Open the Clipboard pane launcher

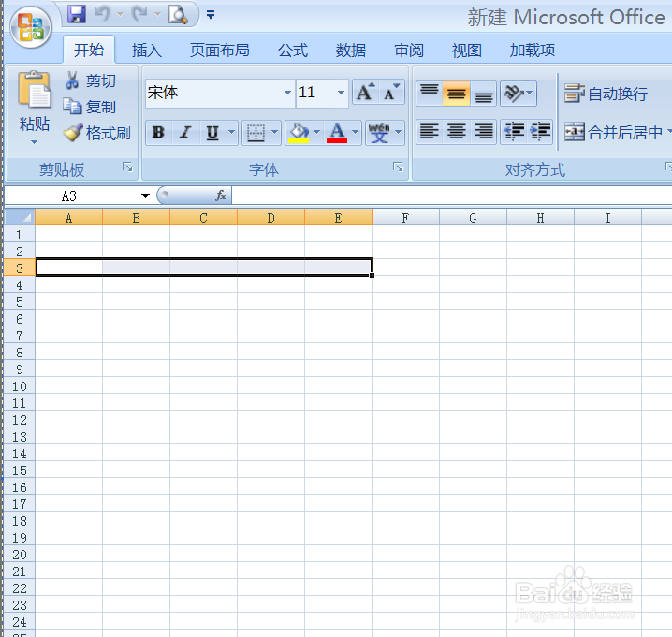pyautogui.click(x=127, y=167)
